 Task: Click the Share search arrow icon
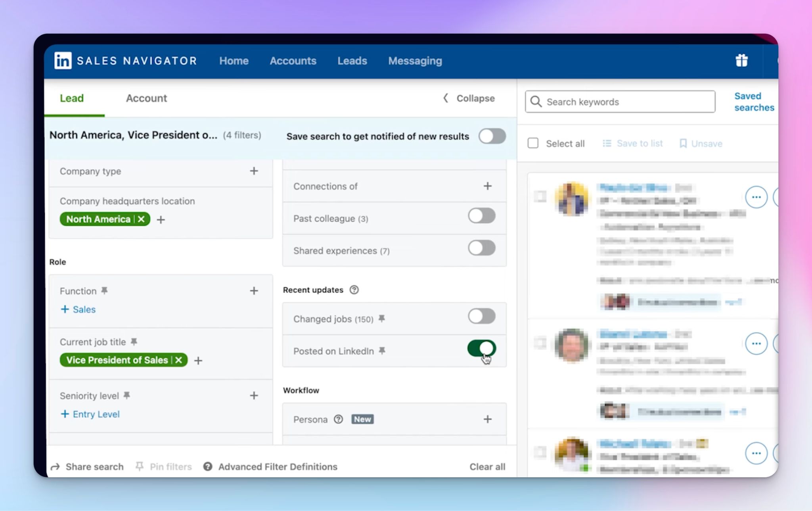[x=55, y=467]
